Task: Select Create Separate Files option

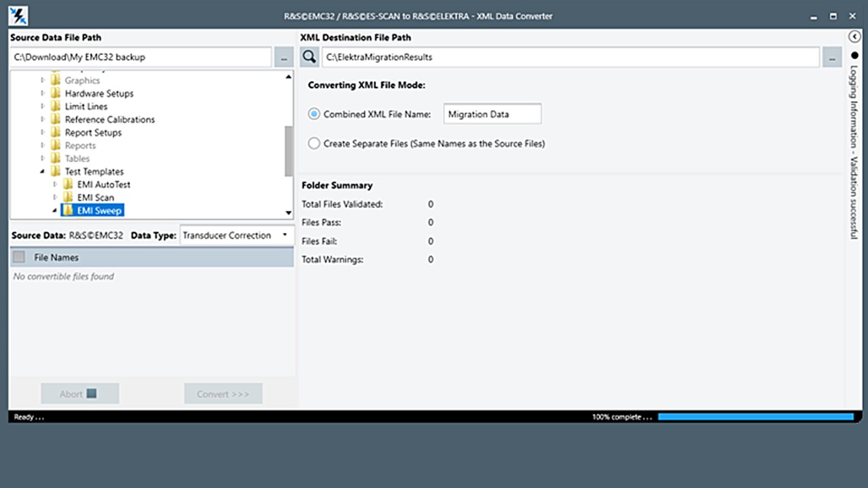Action: click(x=313, y=143)
